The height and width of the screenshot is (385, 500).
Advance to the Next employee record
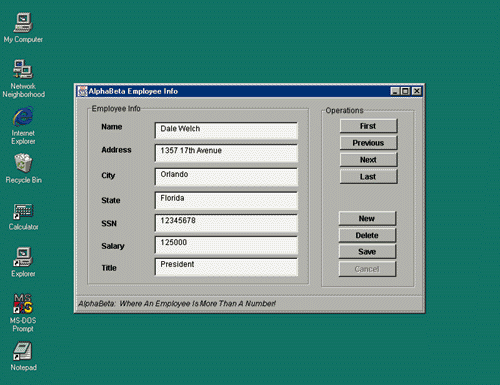tap(368, 160)
